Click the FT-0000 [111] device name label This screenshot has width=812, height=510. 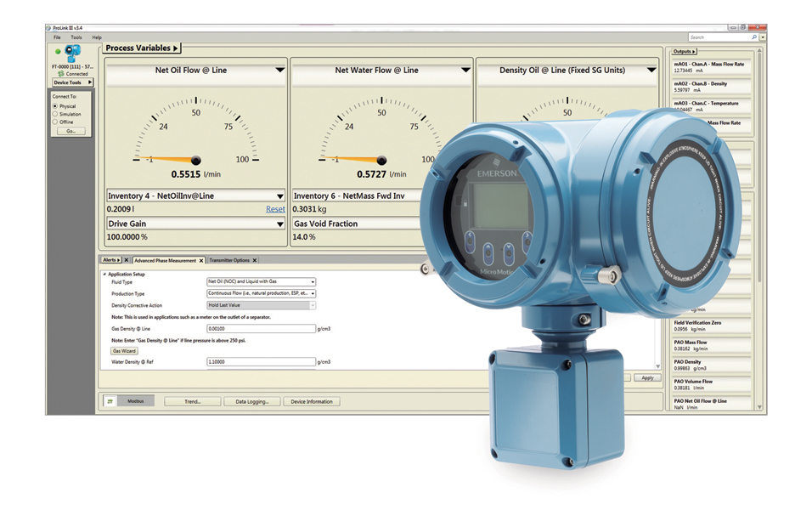click(72, 67)
